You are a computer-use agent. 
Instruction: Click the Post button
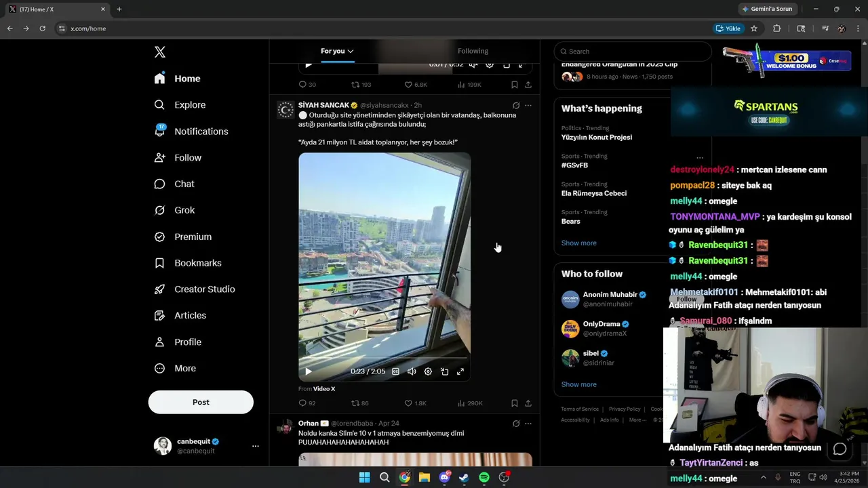pos(201,402)
